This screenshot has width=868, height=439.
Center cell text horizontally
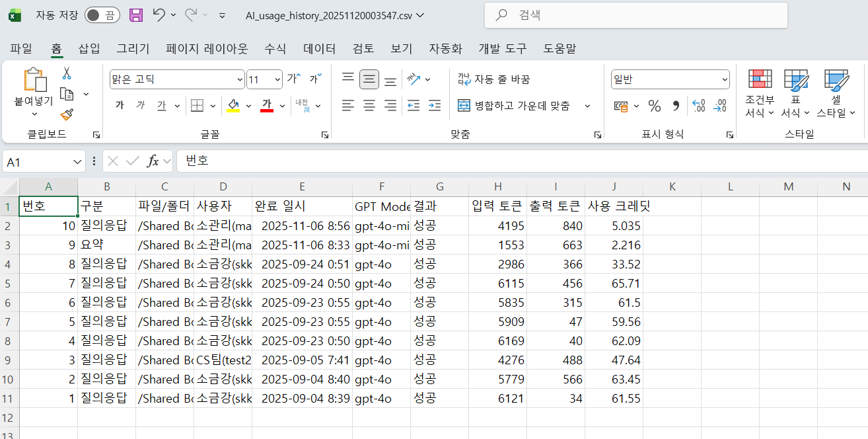(369, 105)
